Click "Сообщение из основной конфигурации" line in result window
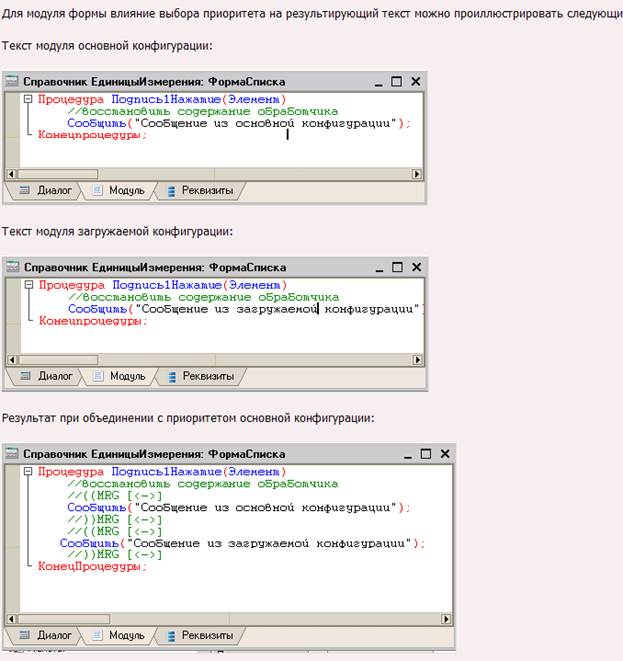 [x=239, y=507]
